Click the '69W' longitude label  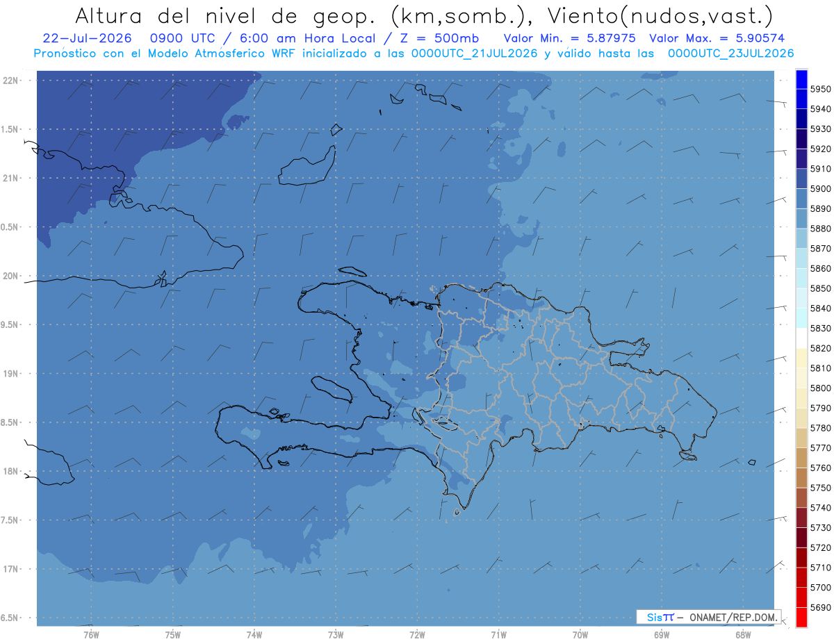tap(662, 634)
